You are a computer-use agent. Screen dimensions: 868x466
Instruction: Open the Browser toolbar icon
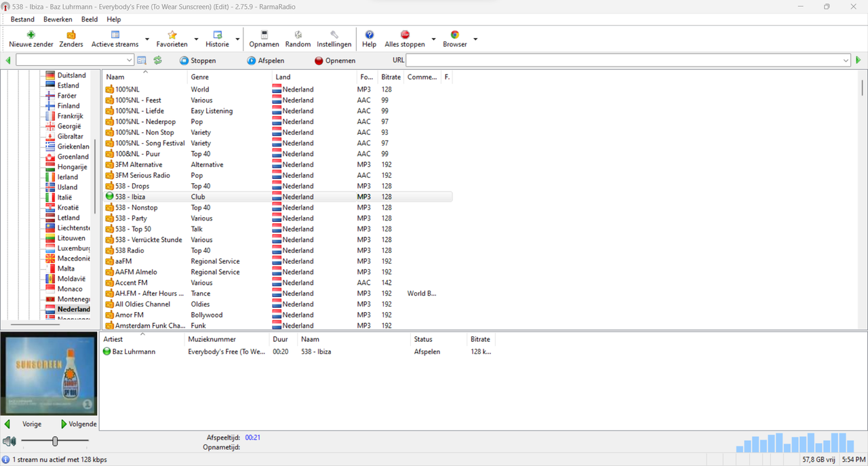pos(455,39)
